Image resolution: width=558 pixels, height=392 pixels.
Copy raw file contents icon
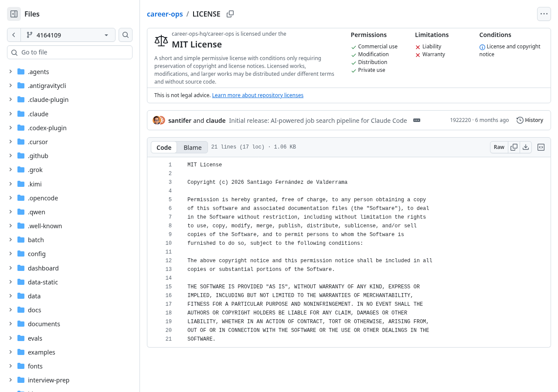coord(514,147)
